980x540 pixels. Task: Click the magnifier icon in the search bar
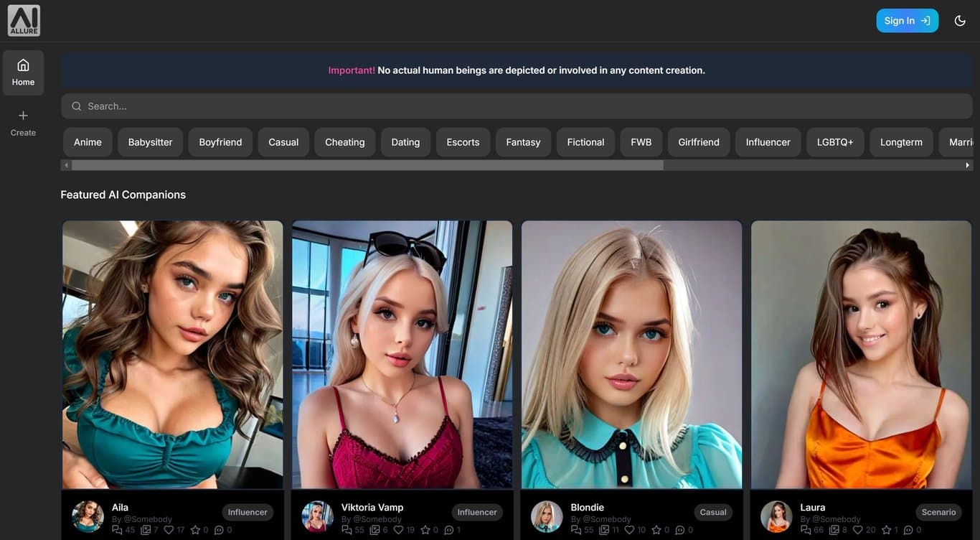click(x=76, y=106)
